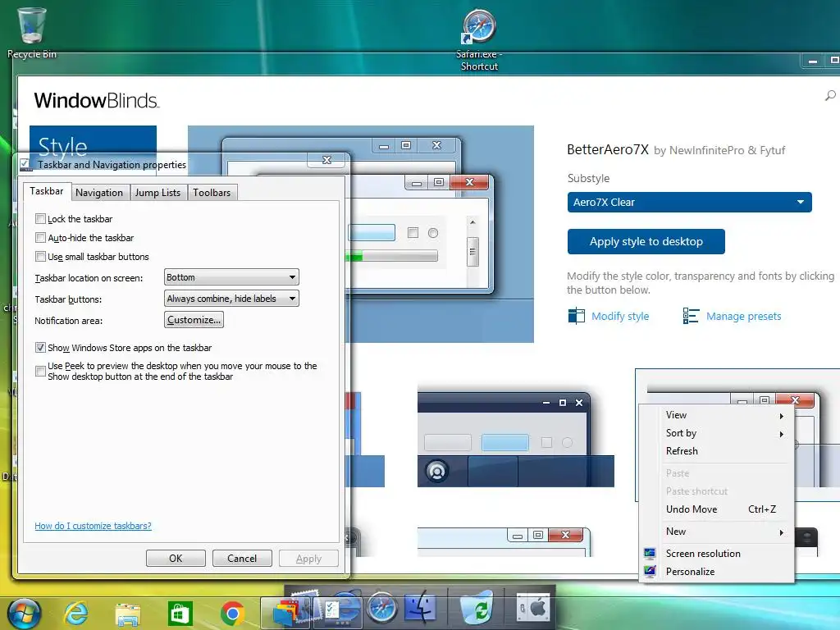The height and width of the screenshot is (630, 840).
Task: Click the Modify style icon
Action: coord(576,316)
